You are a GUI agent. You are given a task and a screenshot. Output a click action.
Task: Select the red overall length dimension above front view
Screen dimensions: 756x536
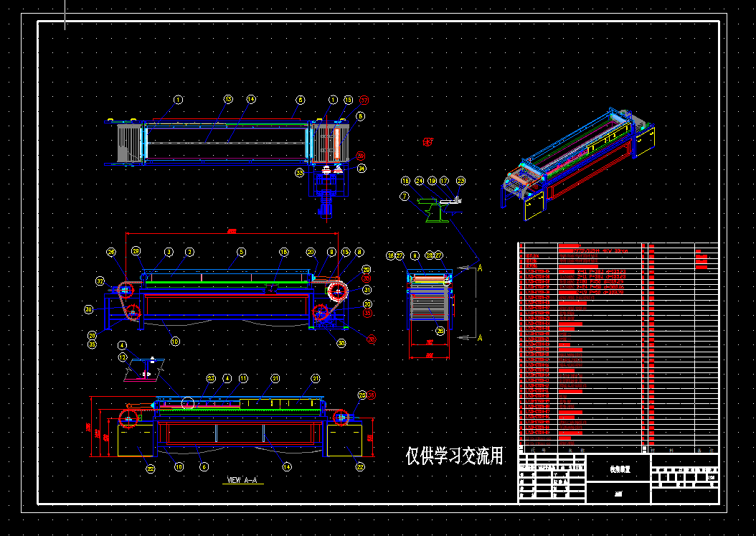coord(232,232)
